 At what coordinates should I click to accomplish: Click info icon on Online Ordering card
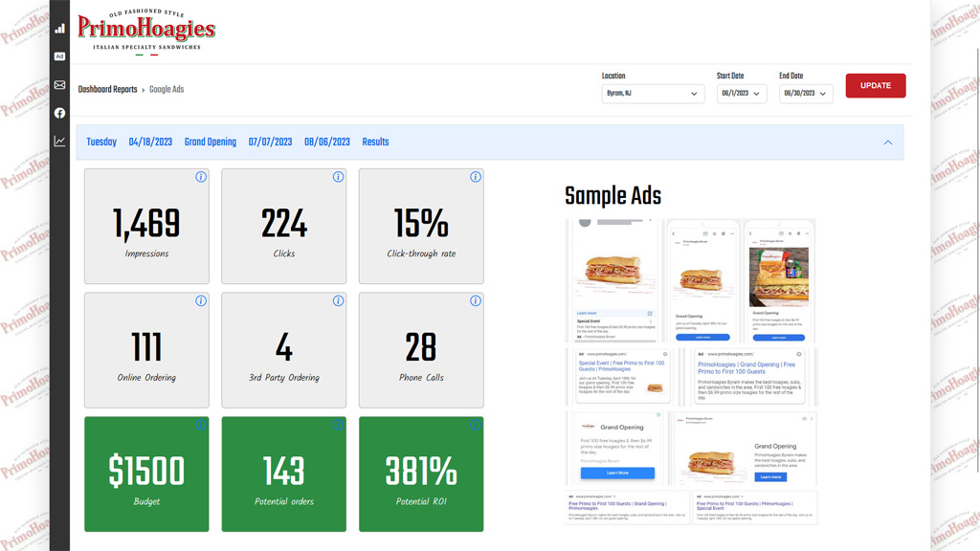[x=201, y=301]
